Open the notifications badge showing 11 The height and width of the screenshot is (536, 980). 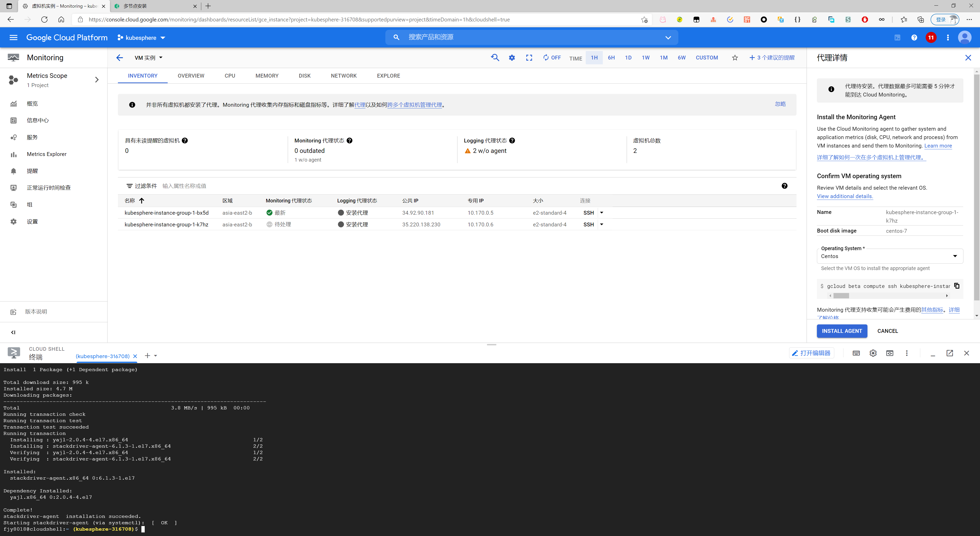930,37
